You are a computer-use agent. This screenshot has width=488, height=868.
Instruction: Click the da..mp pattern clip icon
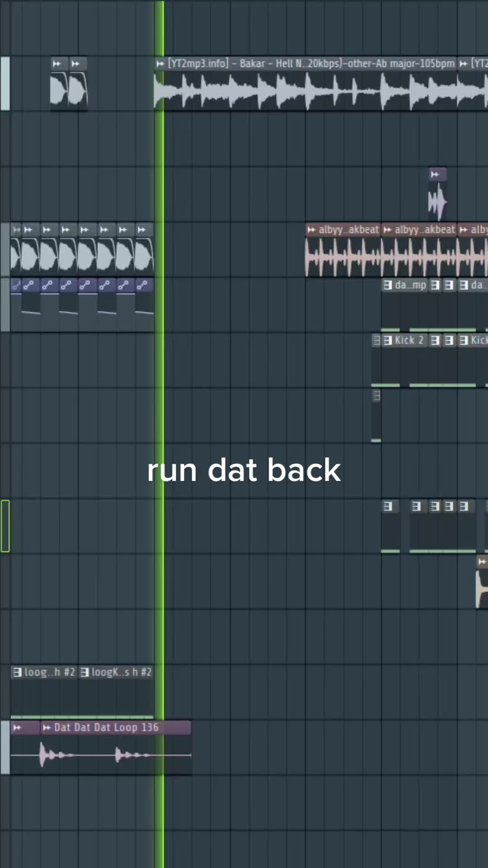[x=388, y=285]
